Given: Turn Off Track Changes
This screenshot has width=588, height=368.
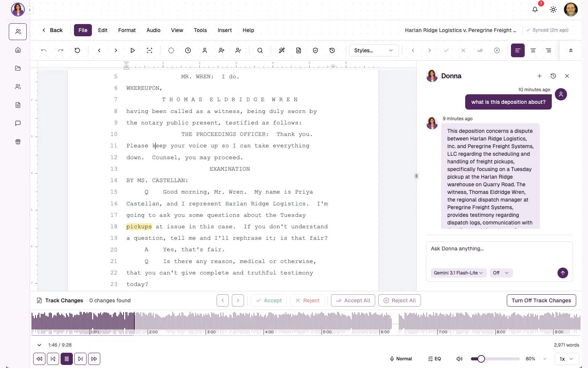Looking at the screenshot, I should (541, 300).
